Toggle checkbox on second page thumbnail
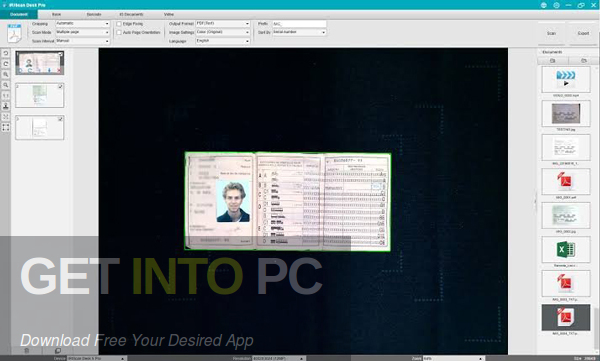Viewport: 600px width, 361px height. pyautogui.click(x=60, y=87)
